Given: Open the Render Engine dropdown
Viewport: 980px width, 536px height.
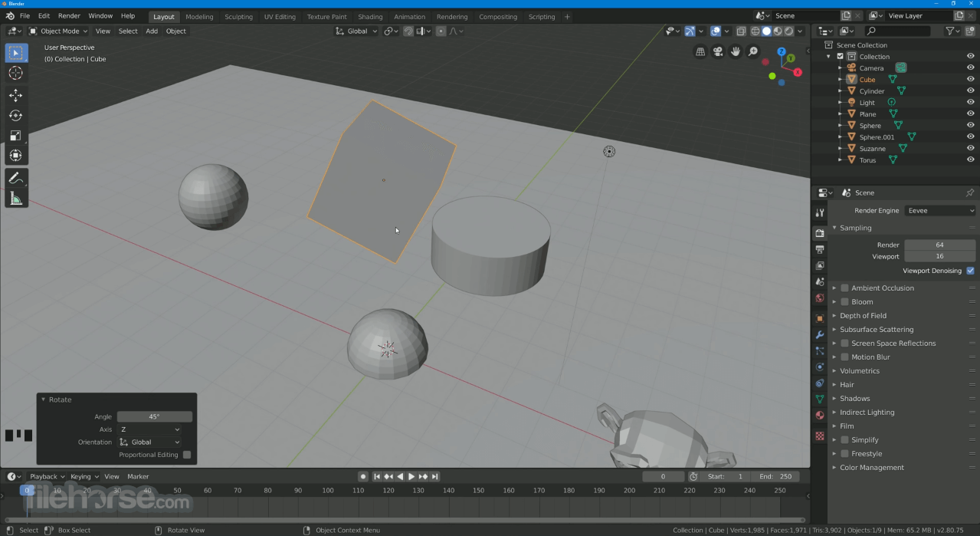Looking at the screenshot, I should click(x=940, y=210).
